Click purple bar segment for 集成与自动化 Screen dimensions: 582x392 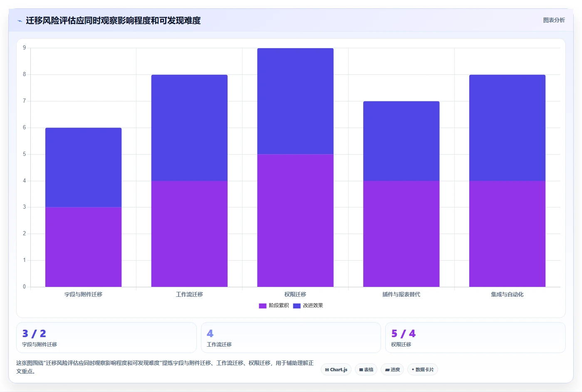click(x=507, y=234)
